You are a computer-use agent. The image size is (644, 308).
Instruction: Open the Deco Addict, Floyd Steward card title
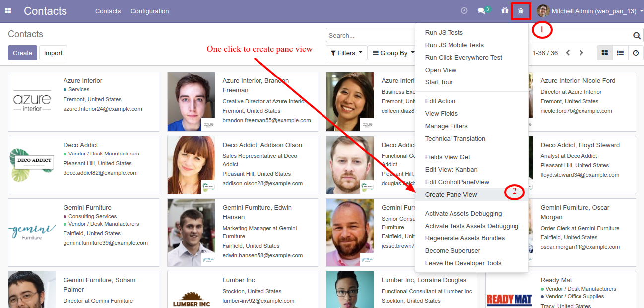(x=580, y=145)
